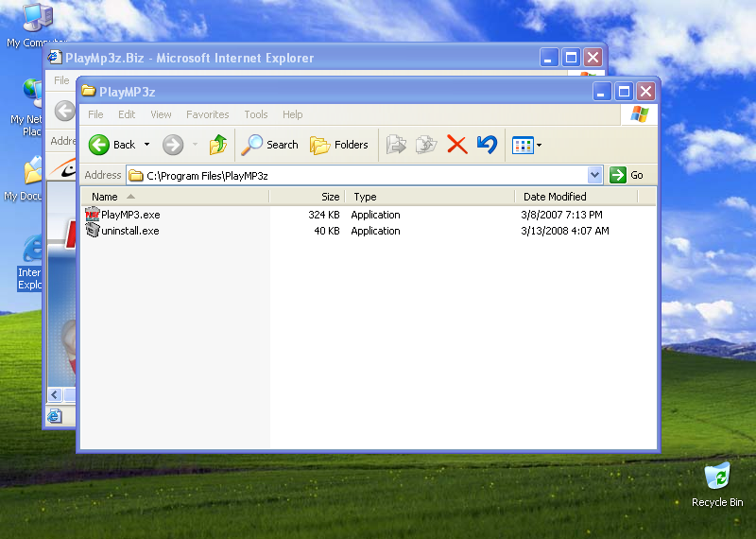Click the folder icon in the address field
Screen dimensions: 756x539
click(136, 175)
